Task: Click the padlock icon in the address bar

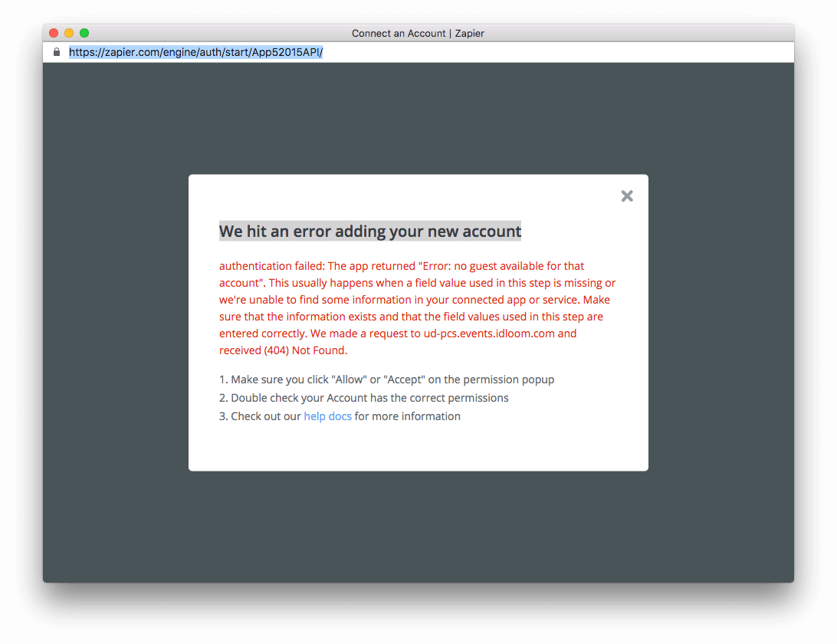Action: point(56,51)
